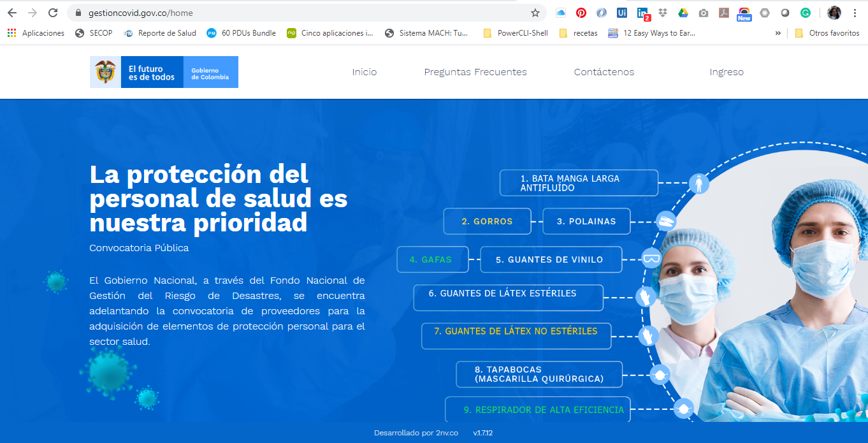868x443 pixels.
Task: Open the Pinterest save extension
Action: tap(581, 13)
